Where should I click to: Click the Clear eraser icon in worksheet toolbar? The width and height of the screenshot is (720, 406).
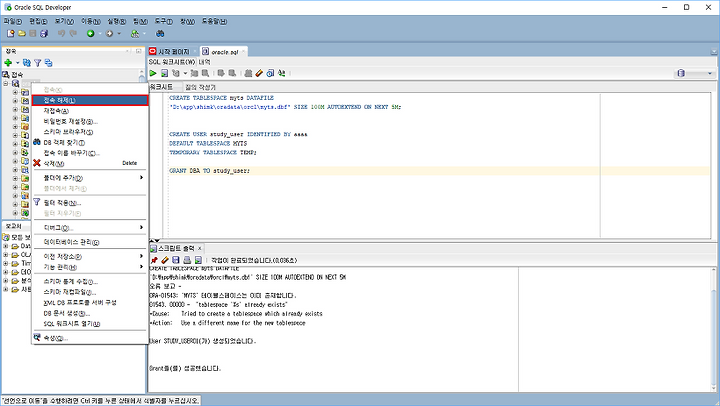(x=259, y=73)
